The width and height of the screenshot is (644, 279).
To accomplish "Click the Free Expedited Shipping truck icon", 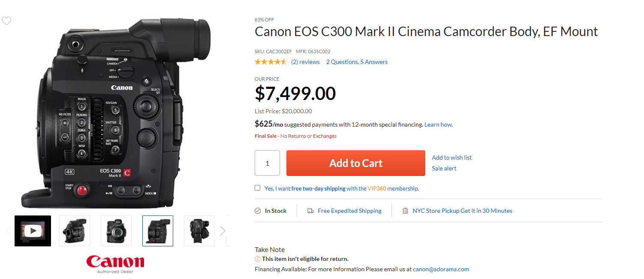I will tap(310, 211).
